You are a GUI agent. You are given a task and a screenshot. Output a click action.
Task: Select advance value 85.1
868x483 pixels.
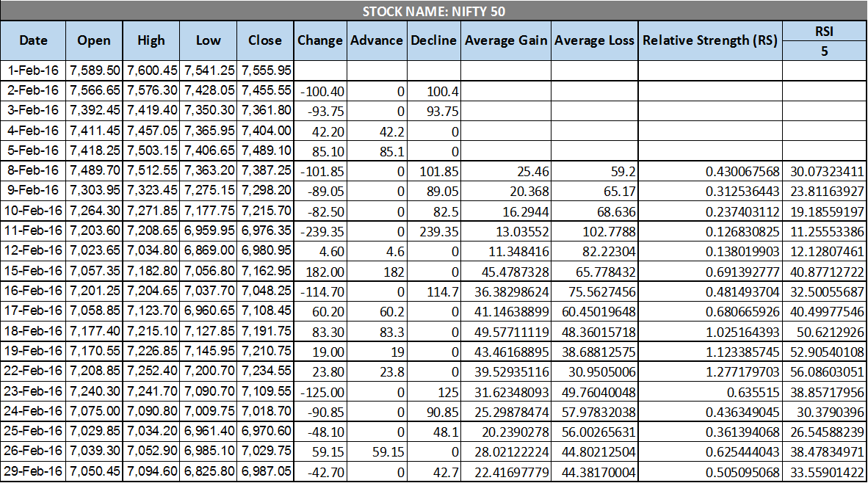377,151
